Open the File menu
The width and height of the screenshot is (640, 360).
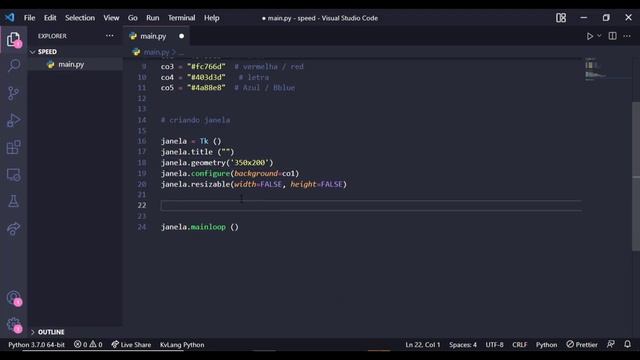(x=29, y=18)
